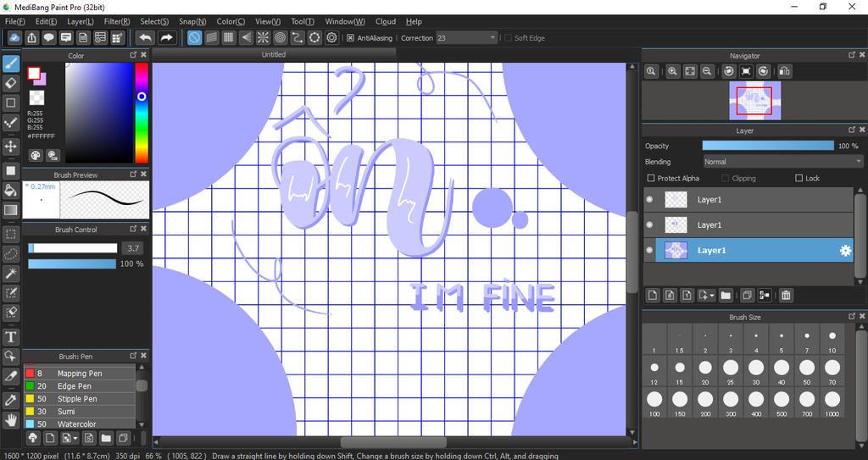Open the Filter menu
The height and width of the screenshot is (460, 868).
[117, 21]
